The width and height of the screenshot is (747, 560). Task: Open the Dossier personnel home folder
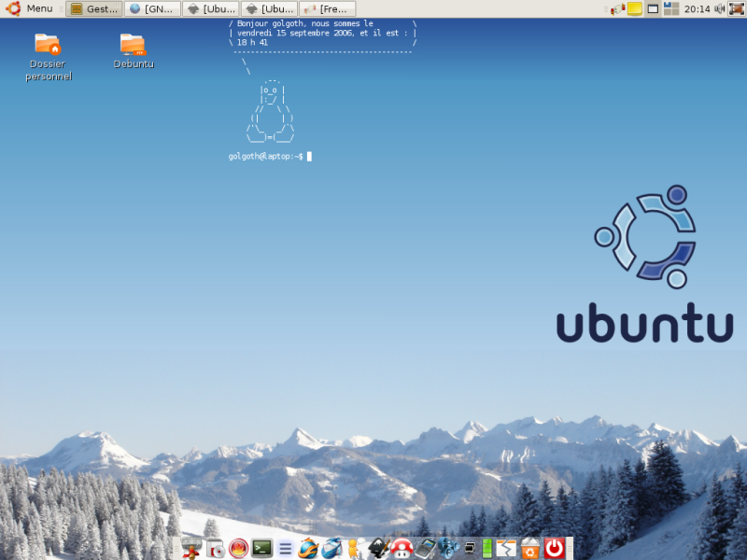point(48,57)
